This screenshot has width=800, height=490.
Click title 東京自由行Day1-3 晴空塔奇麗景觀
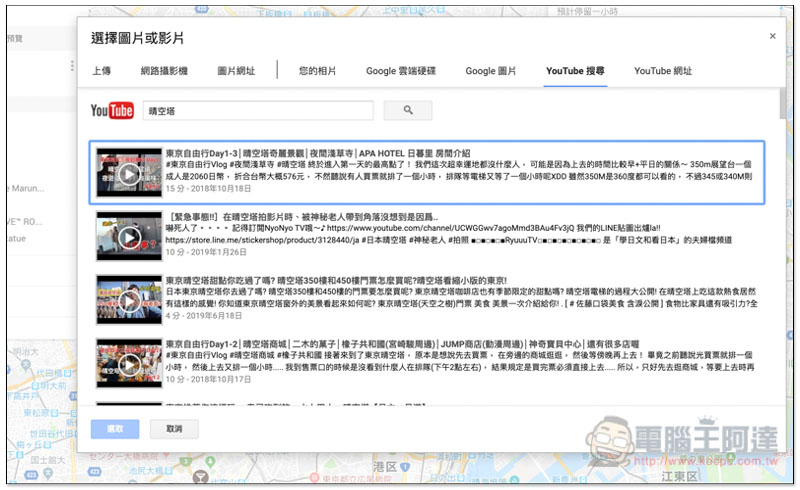(x=318, y=153)
